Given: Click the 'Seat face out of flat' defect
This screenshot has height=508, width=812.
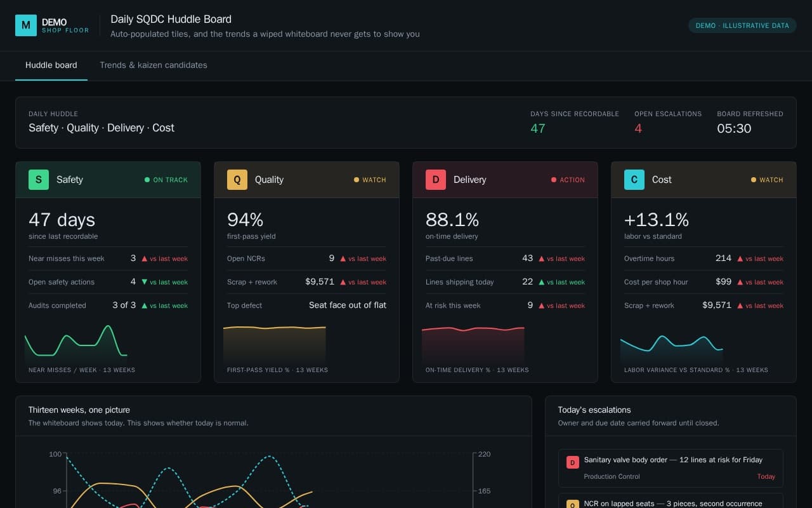Looking at the screenshot, I should [x=348, y=305].
